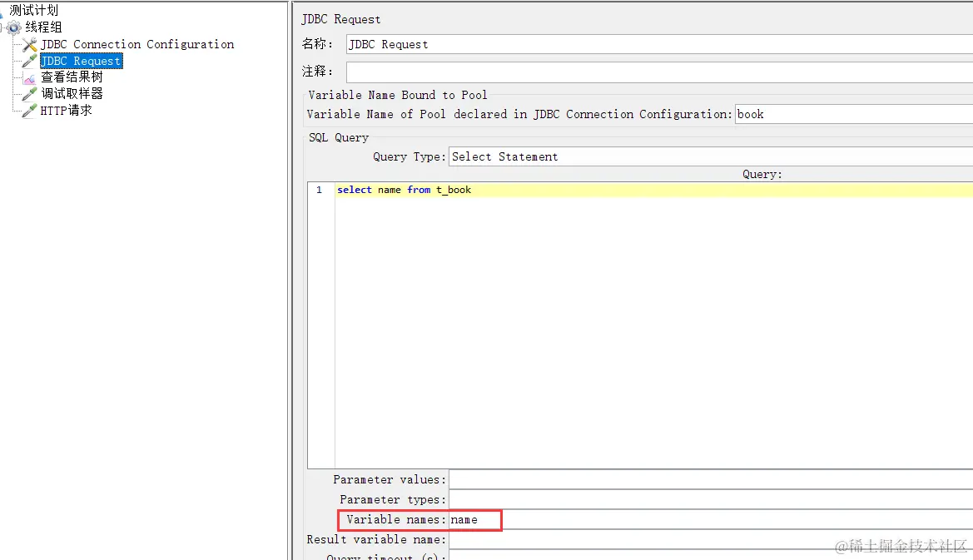
Task: Click the 查看结果树 listener chart icon
Action: [x=29, y=77]
